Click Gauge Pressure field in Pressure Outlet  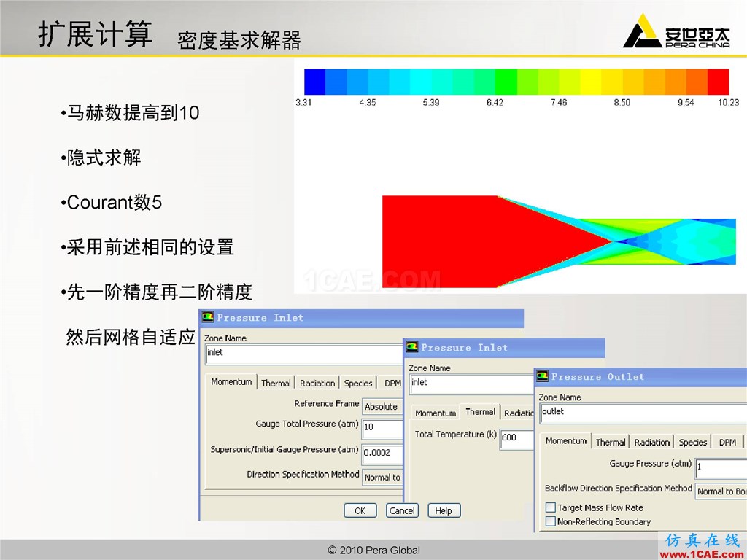pos(721,469)
